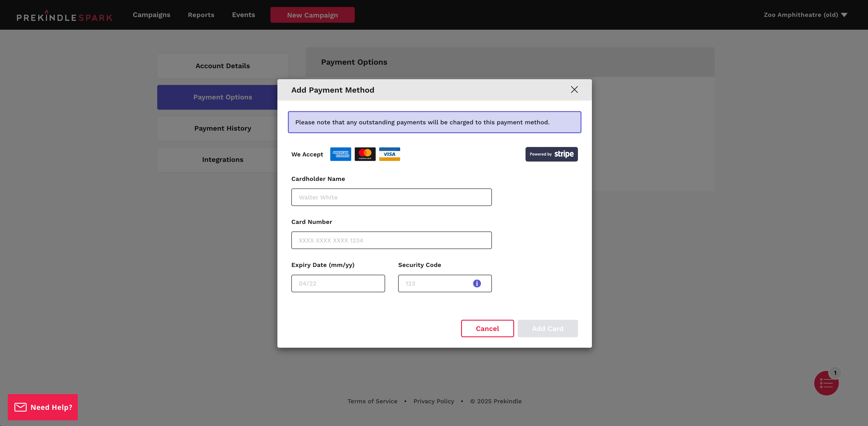Viewport: 868px width, 426px height.
Task: Open the red checklist floating widget
Action: (x=826, y=383)
